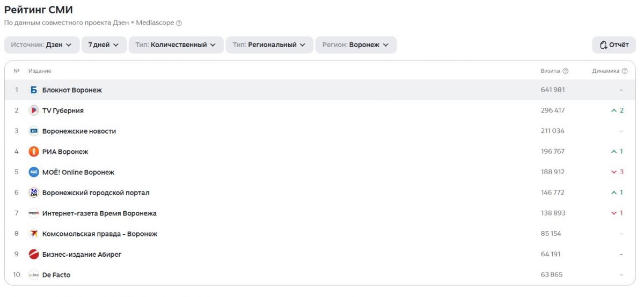Click the help icon beside Динамика header

point(625,71)
